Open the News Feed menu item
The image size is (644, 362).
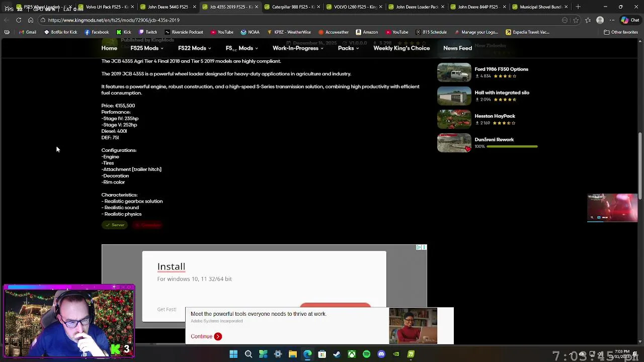pyautogui.click(x=457, y=48)
